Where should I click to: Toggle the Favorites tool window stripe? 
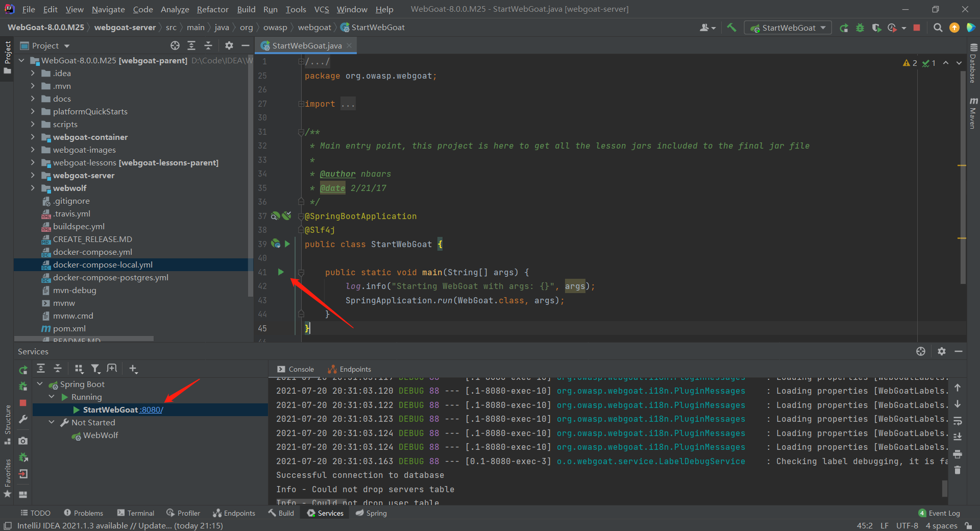coord(7,478)
